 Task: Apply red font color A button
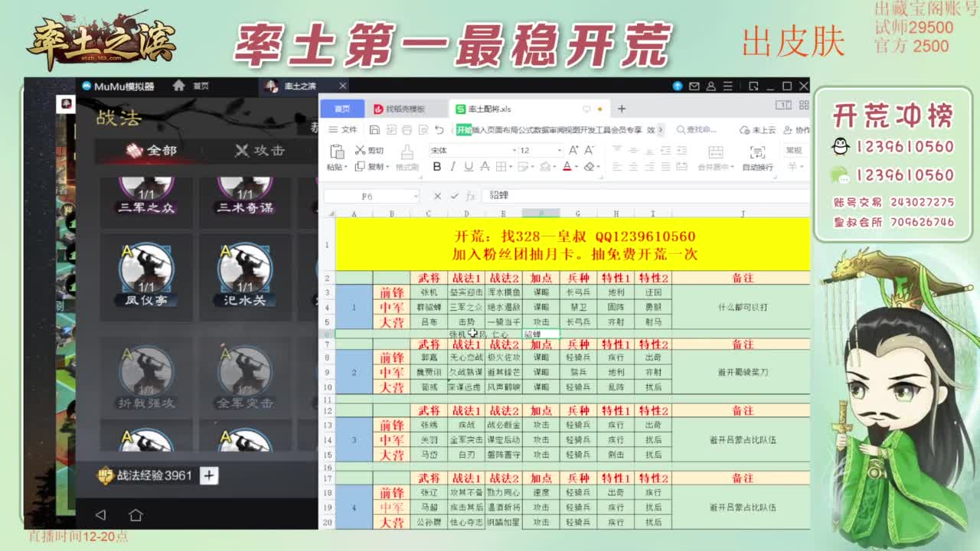pos(567,167)
